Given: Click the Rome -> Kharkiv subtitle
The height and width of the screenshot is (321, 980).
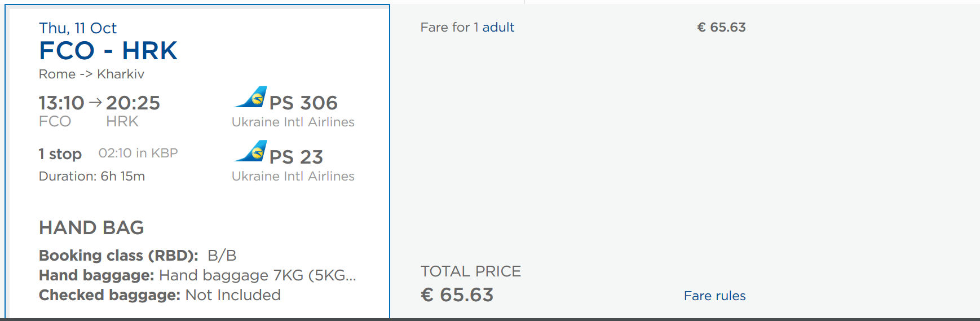Looking at the screenshot, I should 91,74.
